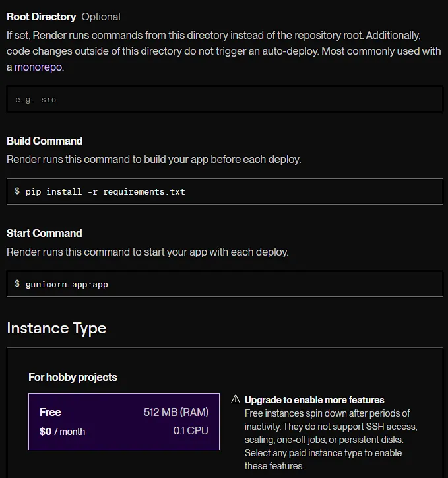Click the 0.1 CPU spec
This screenshot has width=448, height=478.
tap(191, 431)
